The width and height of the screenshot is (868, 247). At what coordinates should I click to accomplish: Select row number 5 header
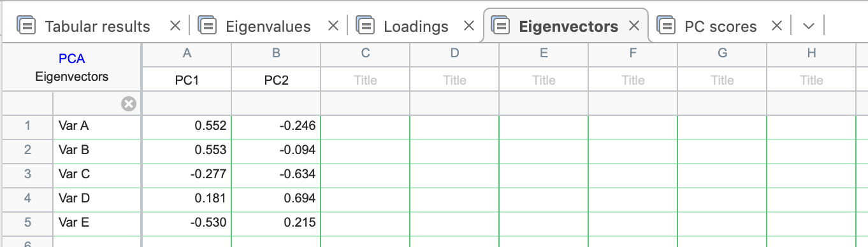coord(27,222)
